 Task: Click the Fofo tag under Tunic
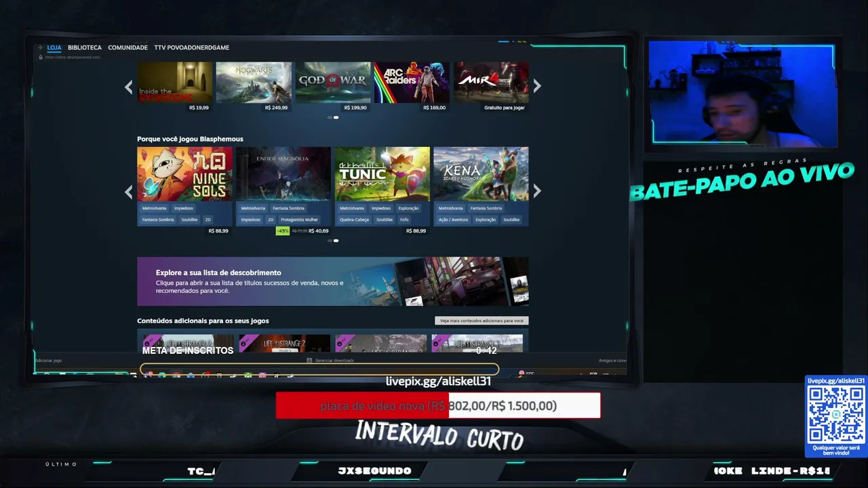pyautogui.click(x=404, y=220)
